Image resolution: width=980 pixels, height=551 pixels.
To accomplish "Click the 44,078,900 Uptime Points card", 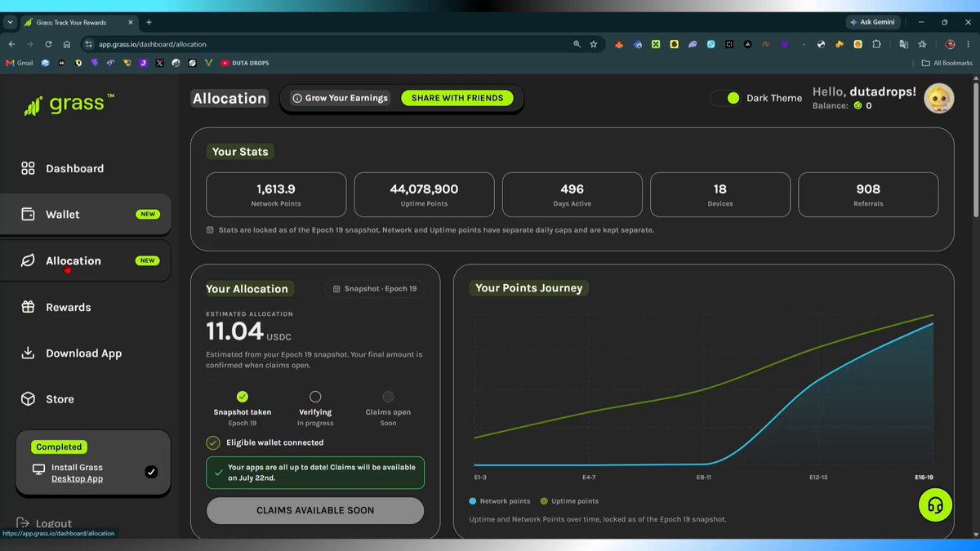I will 424,194.
